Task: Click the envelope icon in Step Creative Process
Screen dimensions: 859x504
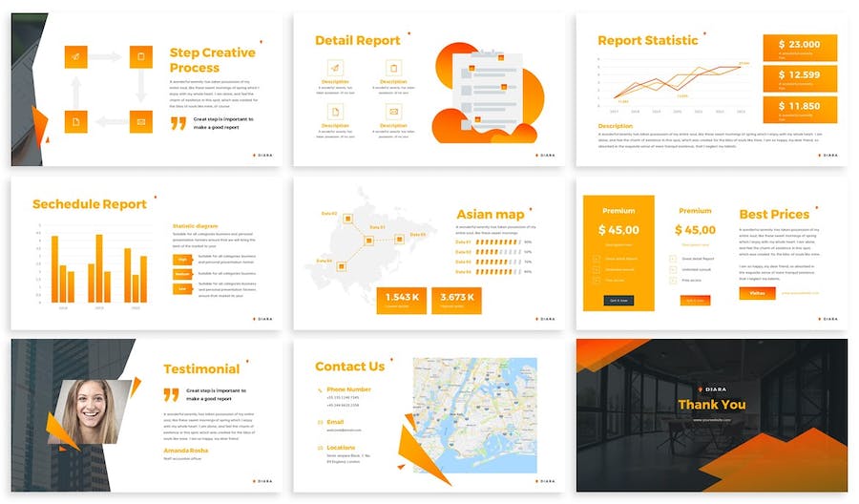Action: pos(140,122)
